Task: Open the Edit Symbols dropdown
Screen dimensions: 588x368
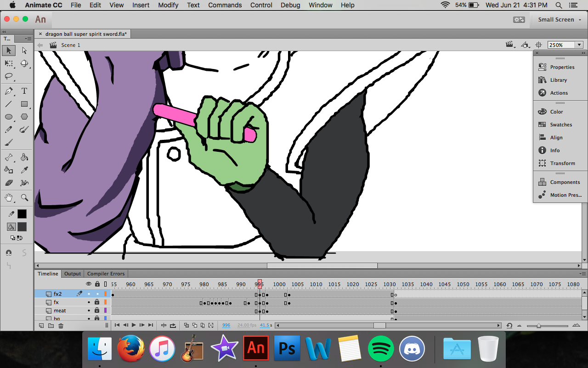Action: (x=525, y=45)
